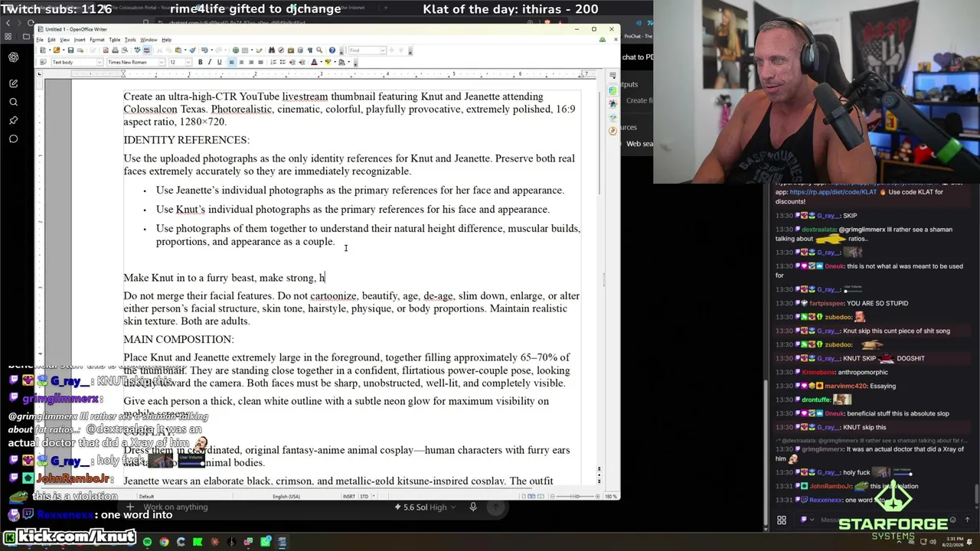Click the Spelling and Grammar check icon
Screen dimensions: 980x551
point(136,51)
